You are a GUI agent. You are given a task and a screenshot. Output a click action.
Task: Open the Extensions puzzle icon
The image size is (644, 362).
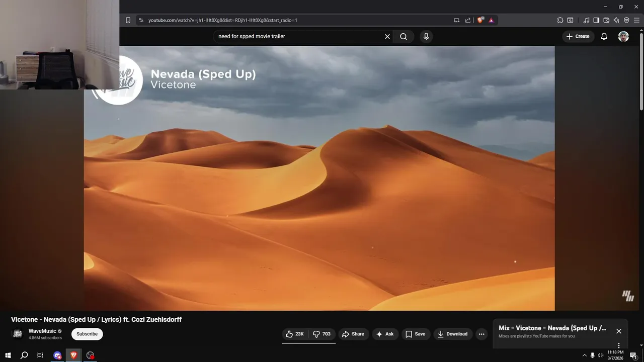coord(560,20)
